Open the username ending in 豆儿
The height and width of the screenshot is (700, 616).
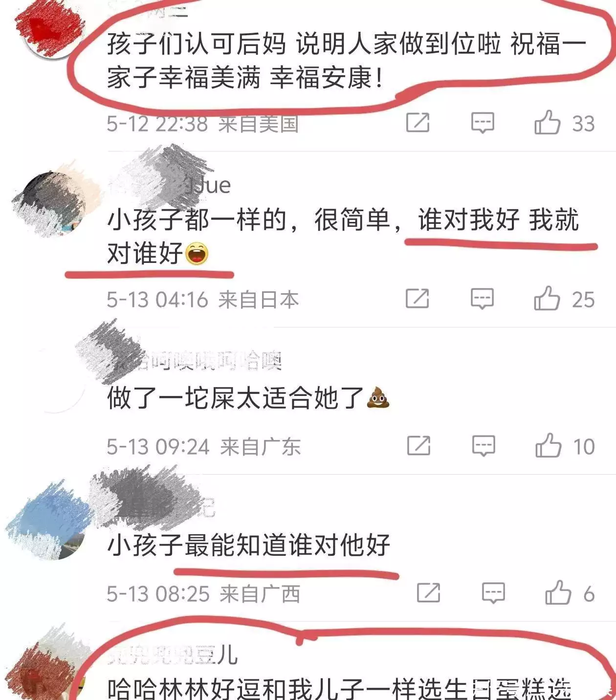(x=172, y=655)
